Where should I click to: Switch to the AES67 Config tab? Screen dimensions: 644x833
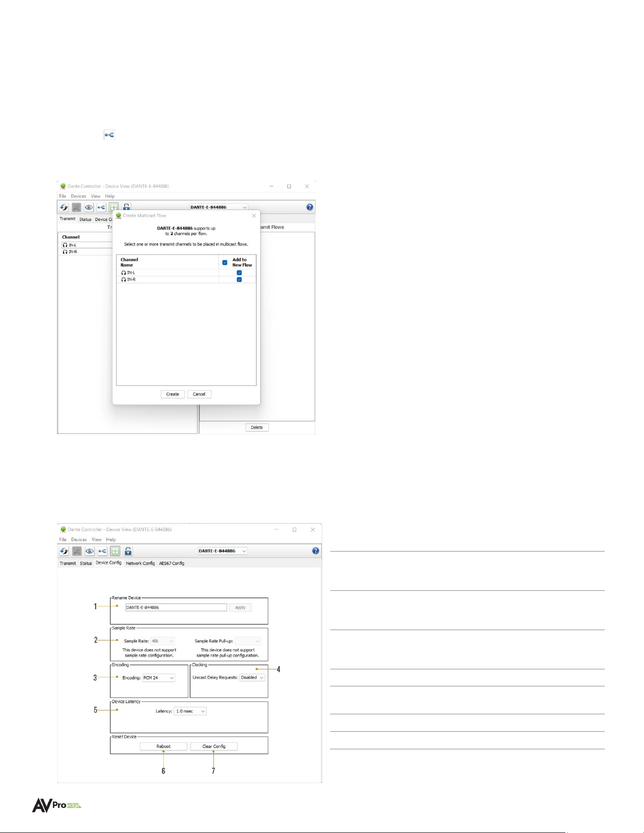pyautogui.click(x=171, y=563)
